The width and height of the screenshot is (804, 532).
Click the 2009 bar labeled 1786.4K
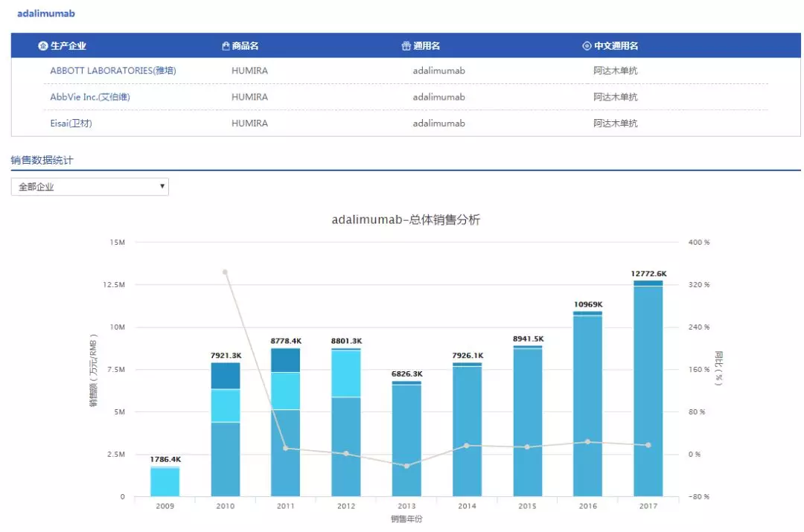click(x=164, y=480)
